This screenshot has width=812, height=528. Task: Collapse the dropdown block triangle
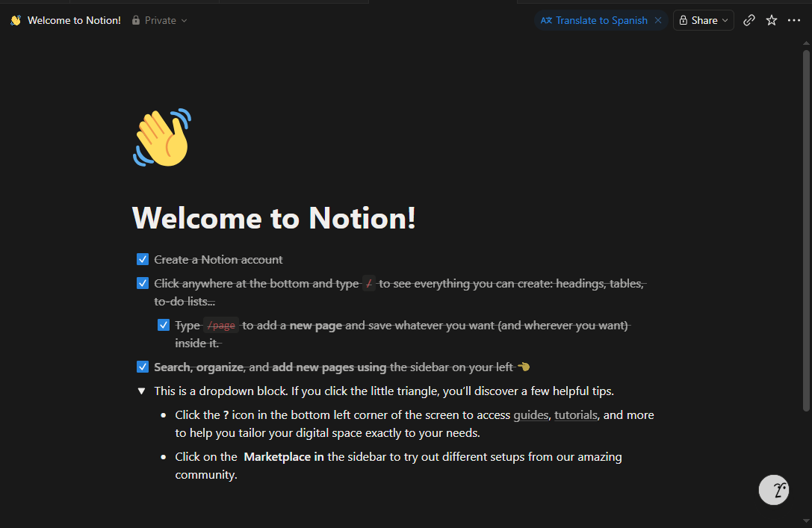[x=141, y=391]
